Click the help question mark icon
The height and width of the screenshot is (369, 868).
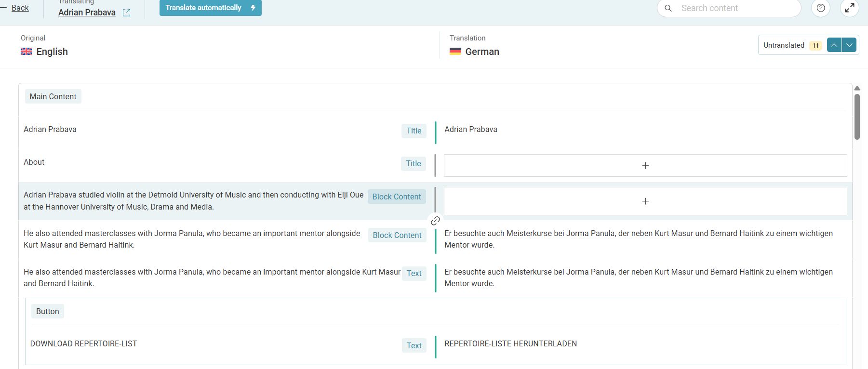(821, 8)
